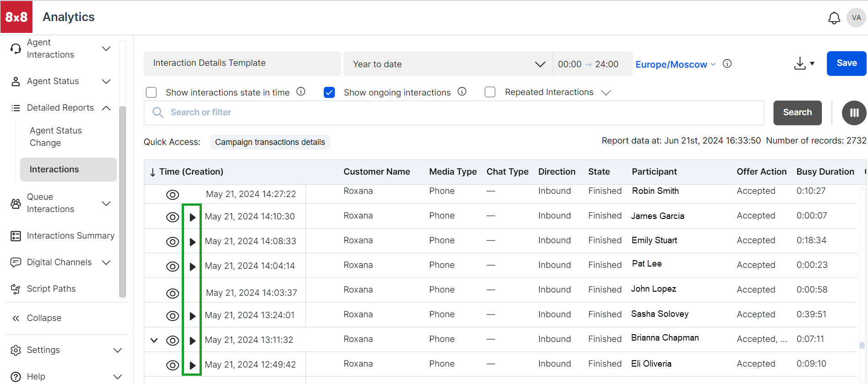The height and width of the screenshot is (384, 868).
Task: Open Interactions Summary
Action: tap(63, 236)
